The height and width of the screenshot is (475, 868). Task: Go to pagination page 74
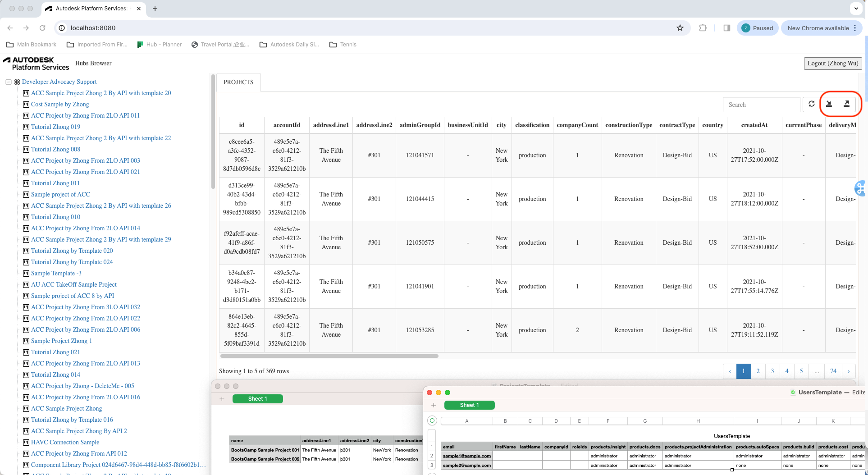tap(833, 371)
